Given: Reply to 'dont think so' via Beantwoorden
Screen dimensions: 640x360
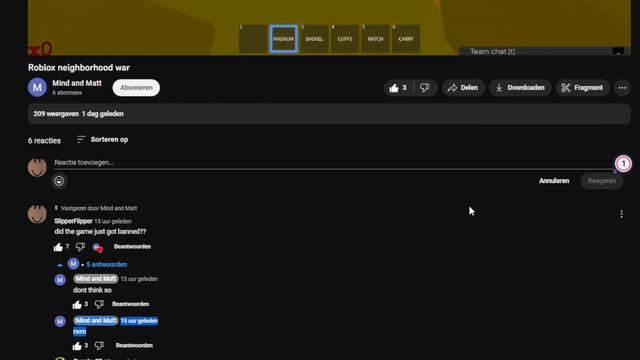Looking at the screenshot, I should pyautogui.click(x=131, y=304).
